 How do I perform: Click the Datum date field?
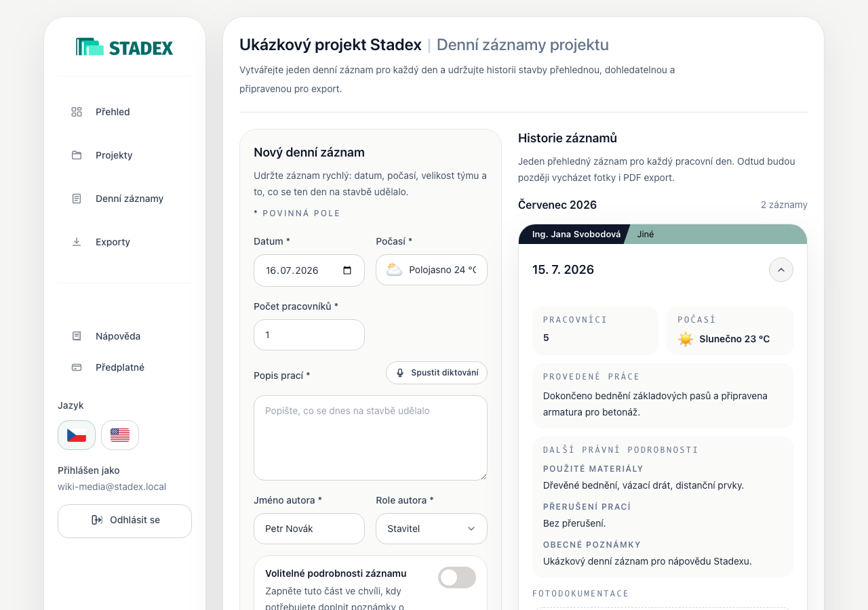click(x=309, y=270)
